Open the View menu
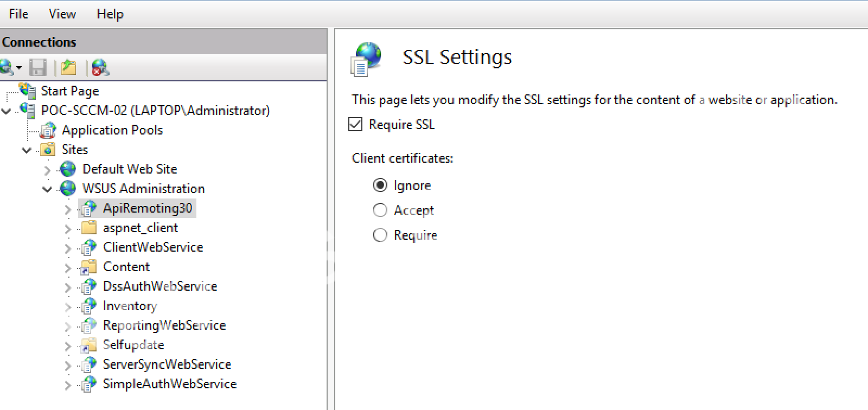This screenshot has height=410, width=868. tap(62, 14)
